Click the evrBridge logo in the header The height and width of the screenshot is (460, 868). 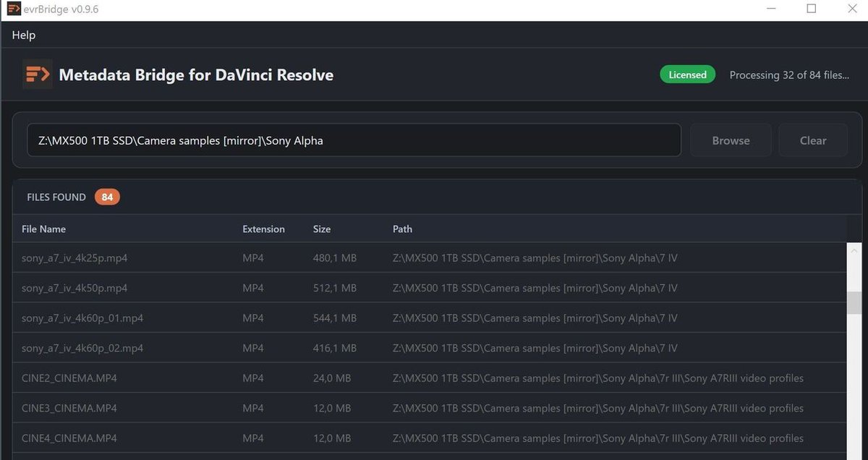(37, 74)
